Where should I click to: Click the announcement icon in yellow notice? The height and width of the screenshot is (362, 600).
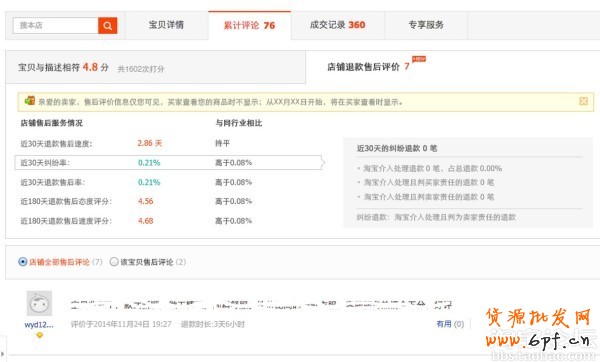(x=29, y=101)
